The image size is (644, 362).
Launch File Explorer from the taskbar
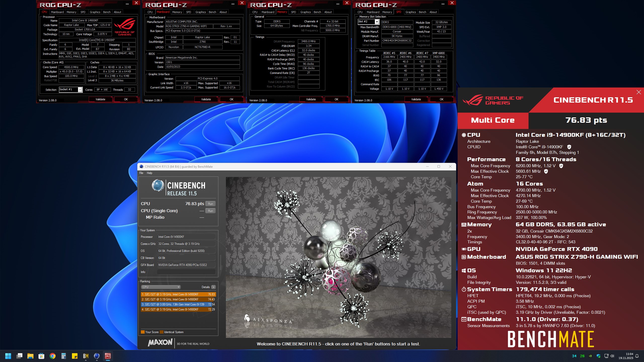pyautogui.click(x=30, y=356)
